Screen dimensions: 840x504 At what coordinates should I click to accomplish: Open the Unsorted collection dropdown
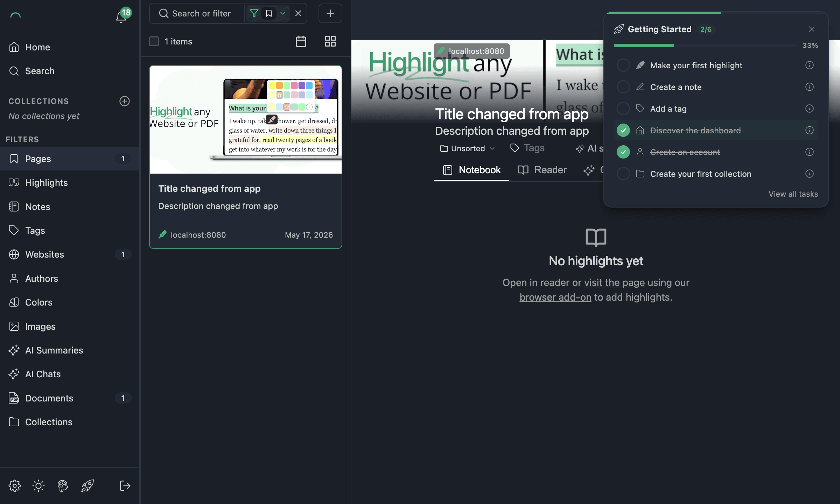(x=468, y=148)
